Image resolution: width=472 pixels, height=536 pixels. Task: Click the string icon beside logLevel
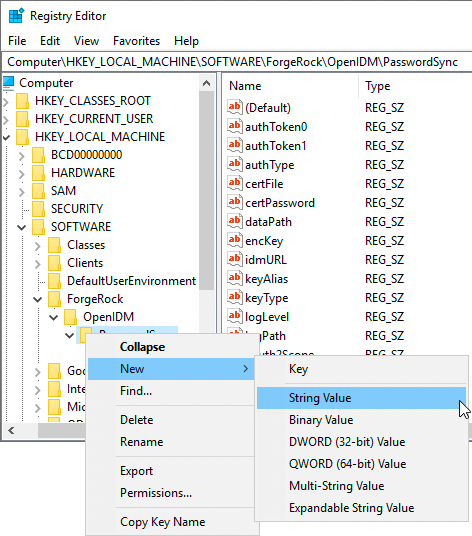tap(235, 317)
